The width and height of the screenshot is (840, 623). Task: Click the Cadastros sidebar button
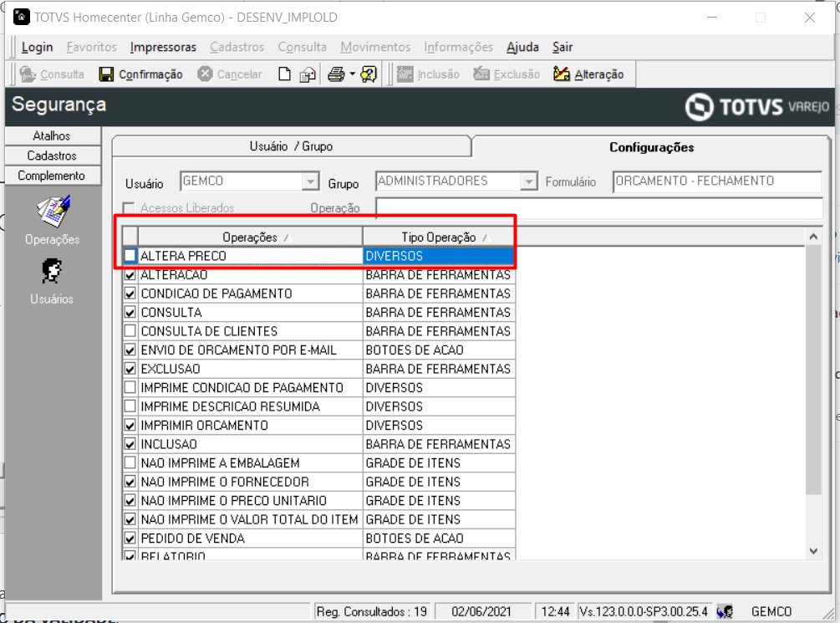[52, 156]
